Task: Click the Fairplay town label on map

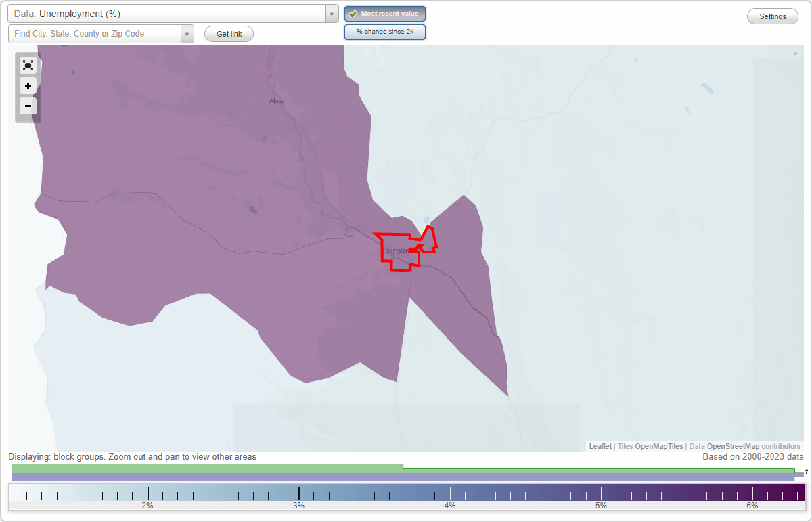Action: (396, 251)
